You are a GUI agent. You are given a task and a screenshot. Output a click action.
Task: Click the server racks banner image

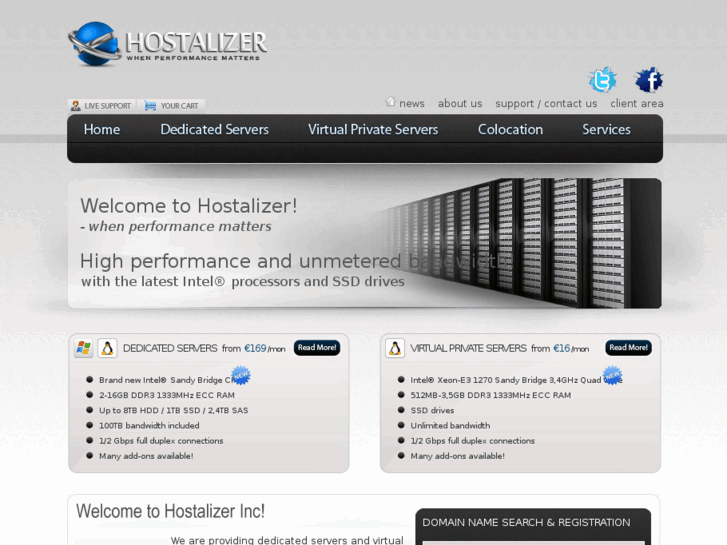tap(519, 243)
